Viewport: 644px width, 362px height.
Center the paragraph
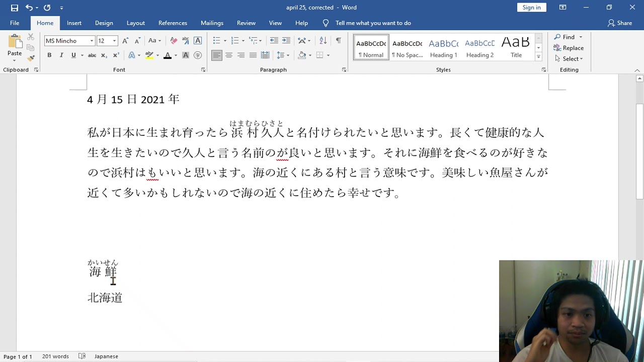point(229,55)
